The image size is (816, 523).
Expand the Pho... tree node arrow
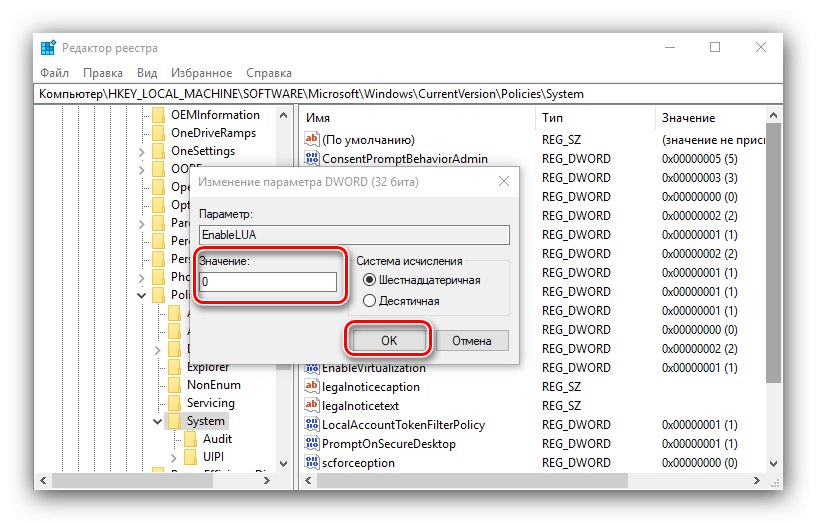click(142, 278)
